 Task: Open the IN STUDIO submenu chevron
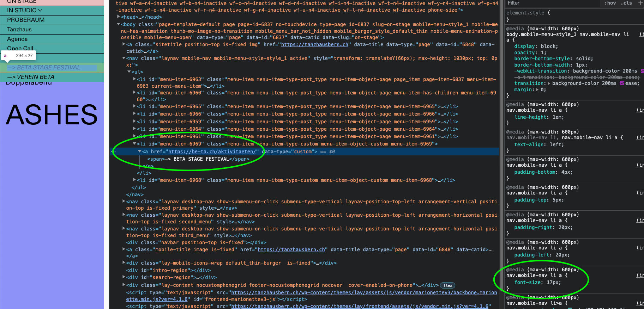(40, 11)
